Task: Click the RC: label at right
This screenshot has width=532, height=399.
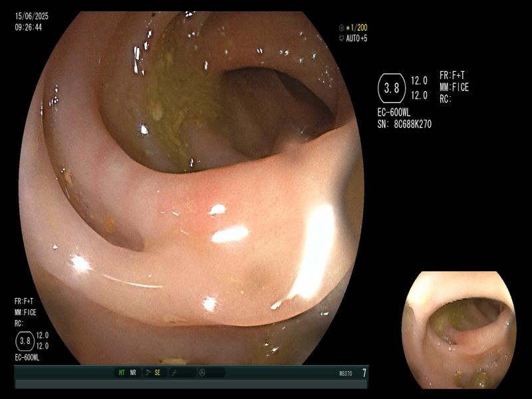Action: coord(446,99)
